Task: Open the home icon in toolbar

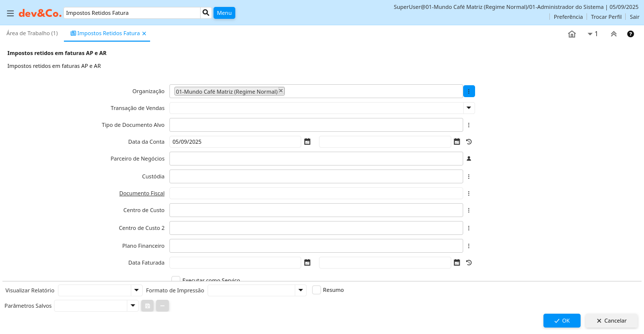Action: (572, 34)
